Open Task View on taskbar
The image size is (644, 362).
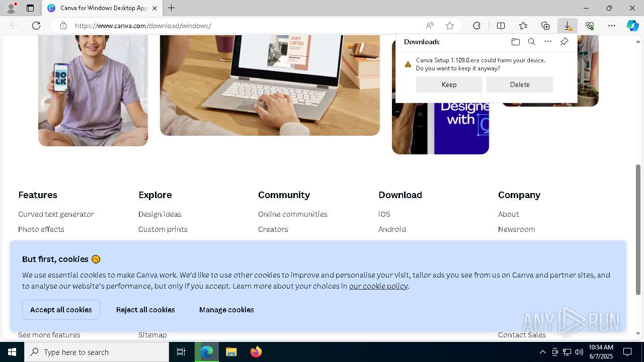(x=181, y=352)
